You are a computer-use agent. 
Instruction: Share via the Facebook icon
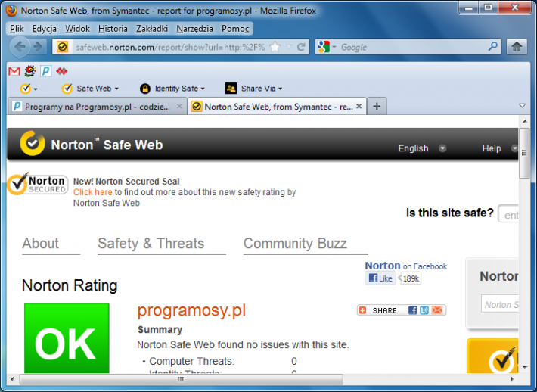tap(413, 310)
